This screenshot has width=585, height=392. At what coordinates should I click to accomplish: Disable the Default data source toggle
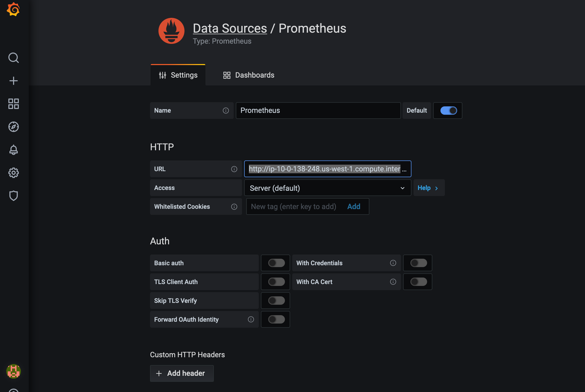[x=449, y=111]
